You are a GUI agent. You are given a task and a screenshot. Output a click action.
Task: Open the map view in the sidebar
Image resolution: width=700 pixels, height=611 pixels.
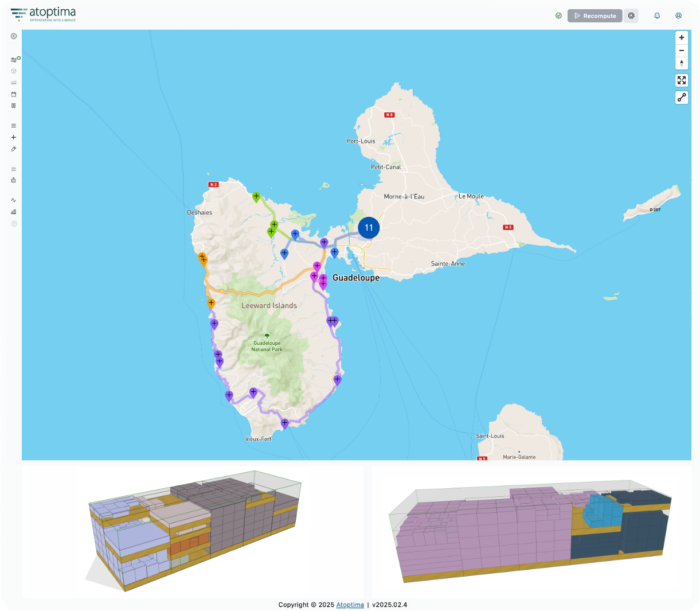tap(14, 60)
